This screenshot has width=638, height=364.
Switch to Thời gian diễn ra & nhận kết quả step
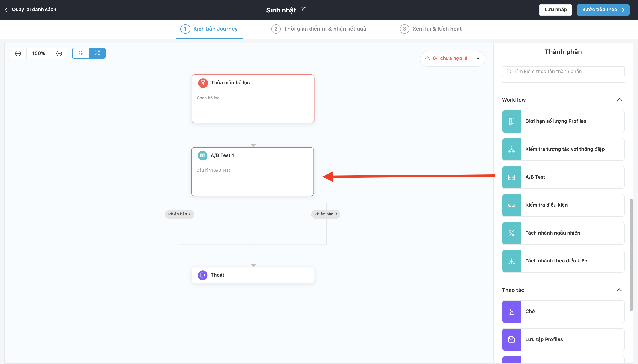coord(319,29)
